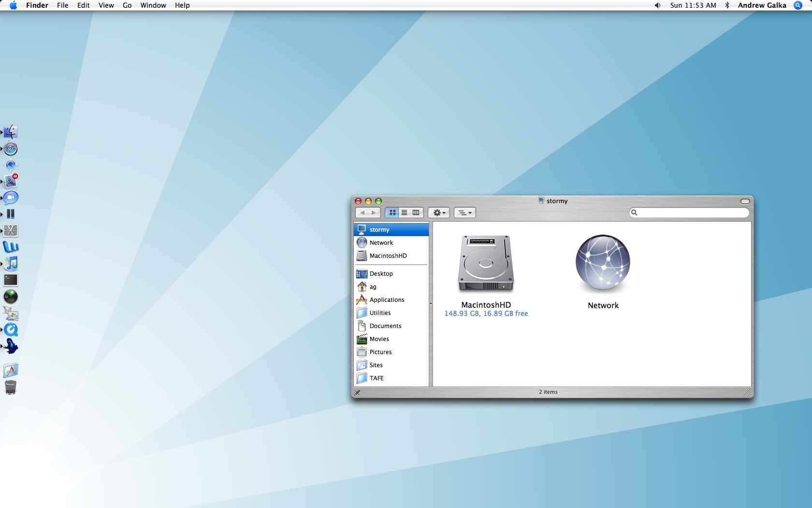
Task: Click the volume icon in menu bar
Action: (657, 5)
